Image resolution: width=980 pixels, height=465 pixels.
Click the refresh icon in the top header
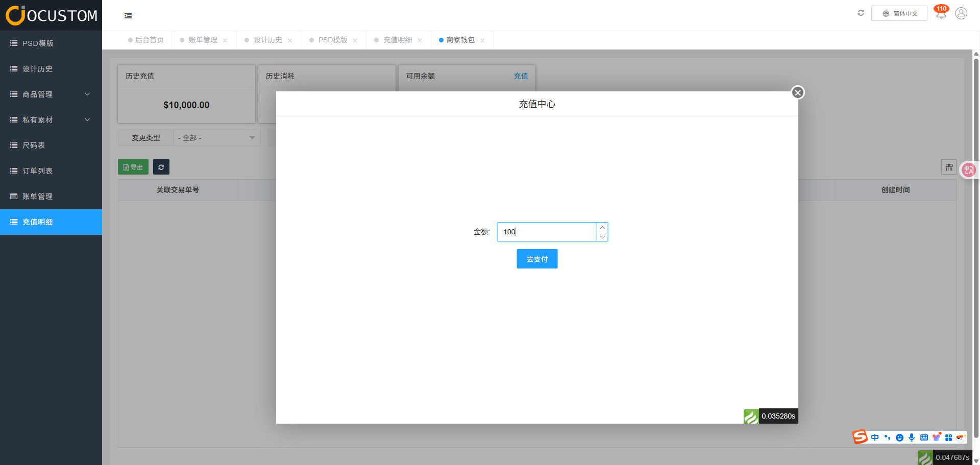point(861,13)
